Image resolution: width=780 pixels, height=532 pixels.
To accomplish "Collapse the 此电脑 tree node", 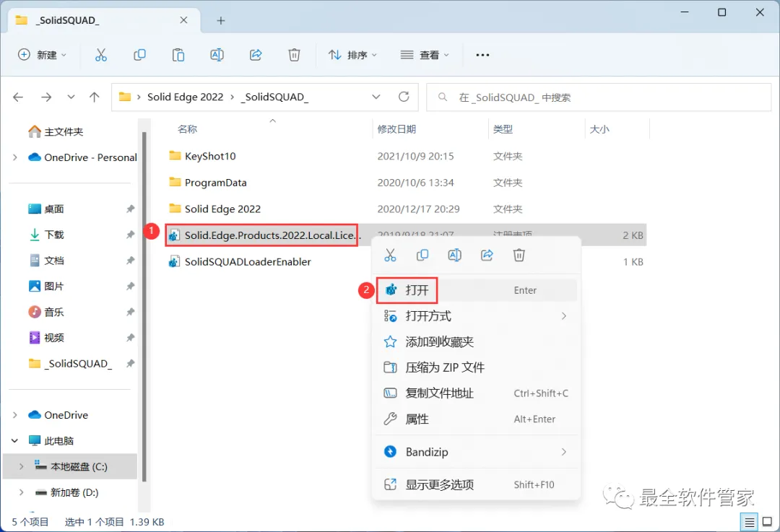I will (15, 440).
